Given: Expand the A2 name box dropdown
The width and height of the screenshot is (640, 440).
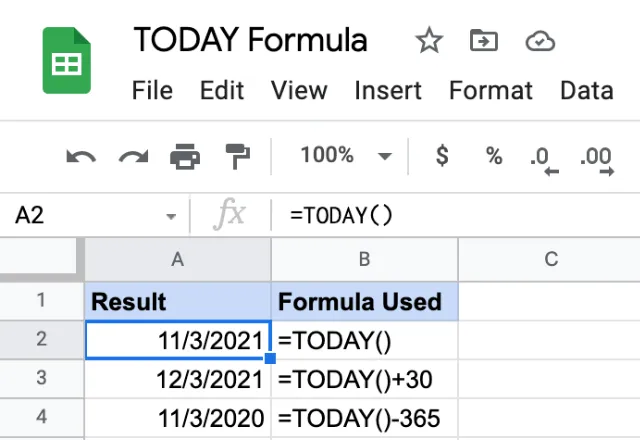Looking at the screenshot, I should pyautogui.click(x=171, y=216).
